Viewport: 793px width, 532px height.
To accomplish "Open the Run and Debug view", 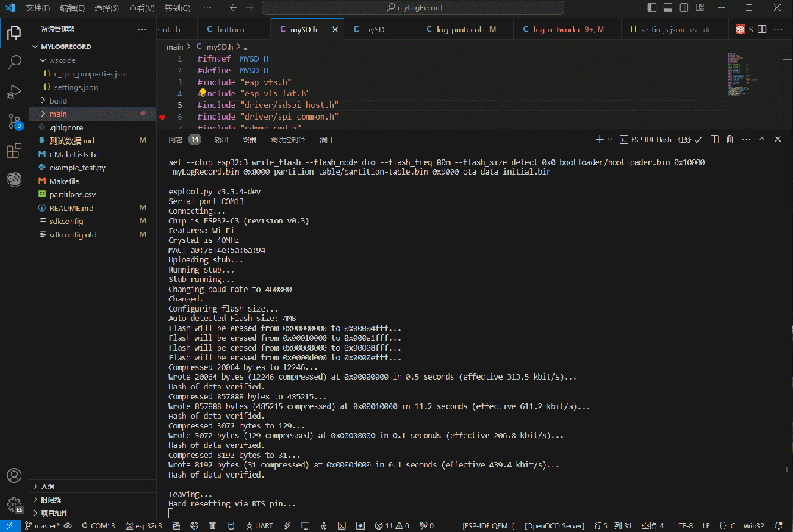I will (14, 92).
